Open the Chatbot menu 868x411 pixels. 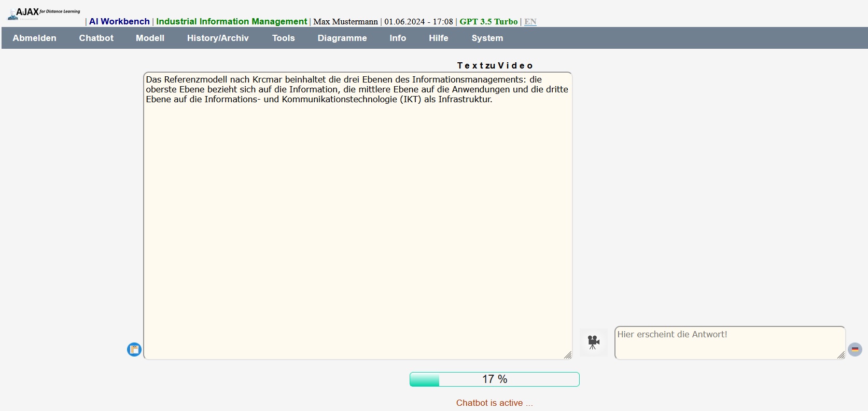point(96,38)
